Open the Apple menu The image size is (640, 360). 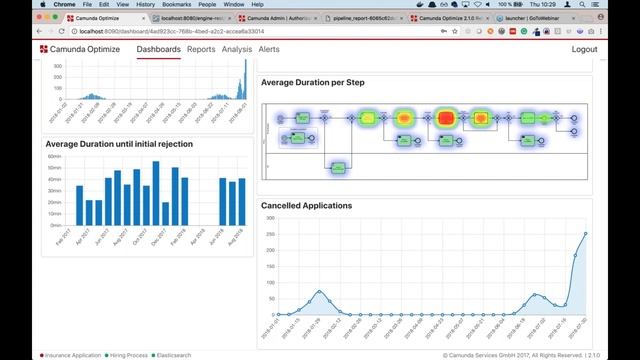point(43,4)
